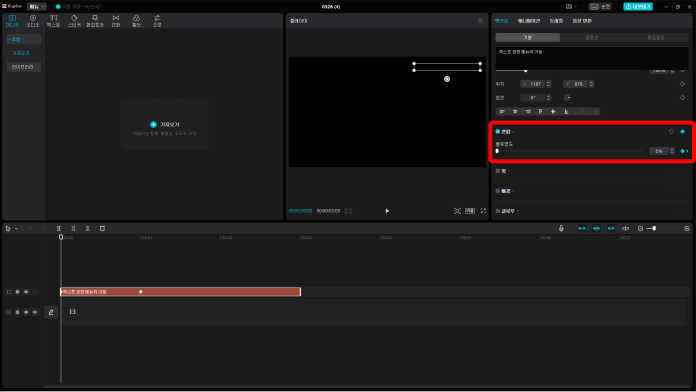Screen dimensions: 696x392
Task: Open the Effects (편집효과) tab in top toolbar
Action: pyautogui.click(x=95, y=21)
